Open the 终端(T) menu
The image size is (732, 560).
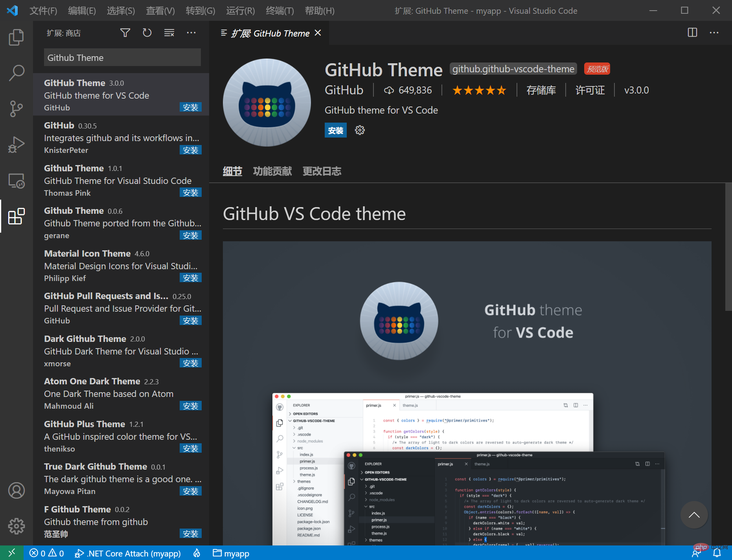(x=280, y=11)
